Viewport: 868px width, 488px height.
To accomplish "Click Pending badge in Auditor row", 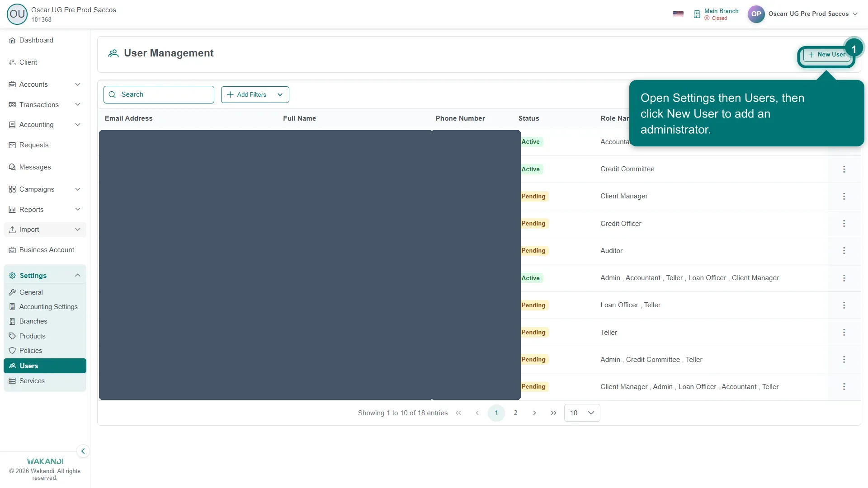I will (x=533, y=251).
